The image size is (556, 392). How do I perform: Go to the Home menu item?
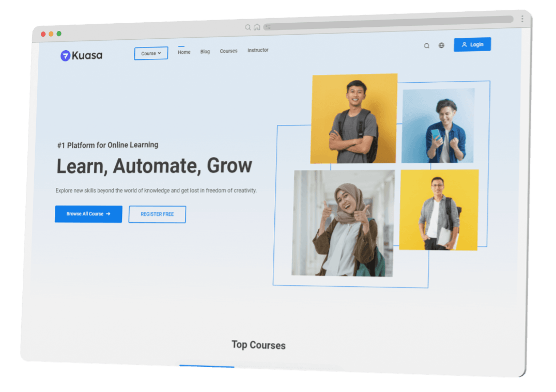(184, 52)
